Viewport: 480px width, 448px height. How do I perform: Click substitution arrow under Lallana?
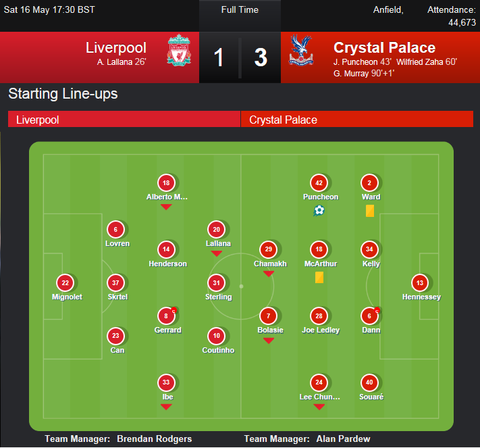click(x=217, y=253)
